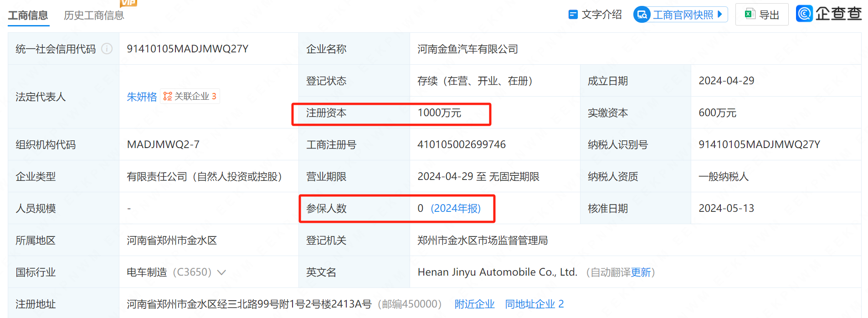
Task: Select the 工商信息 tab
Action: (x=28, y=15)
